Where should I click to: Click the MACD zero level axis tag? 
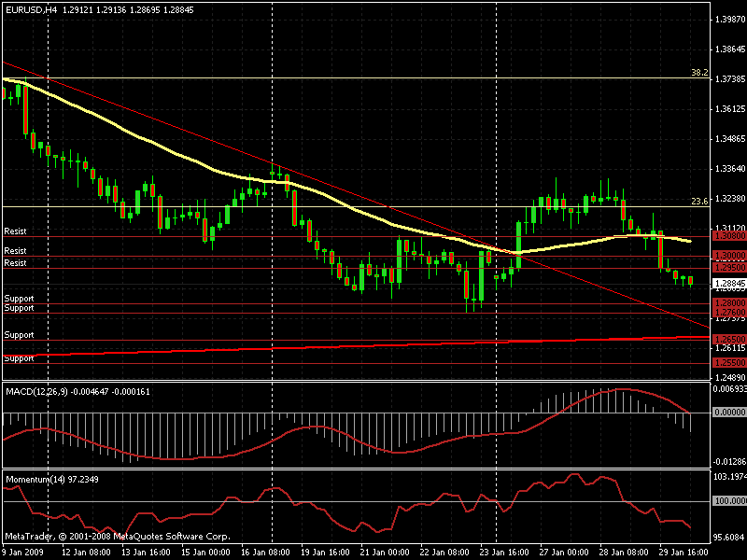(x=729, y=412)
